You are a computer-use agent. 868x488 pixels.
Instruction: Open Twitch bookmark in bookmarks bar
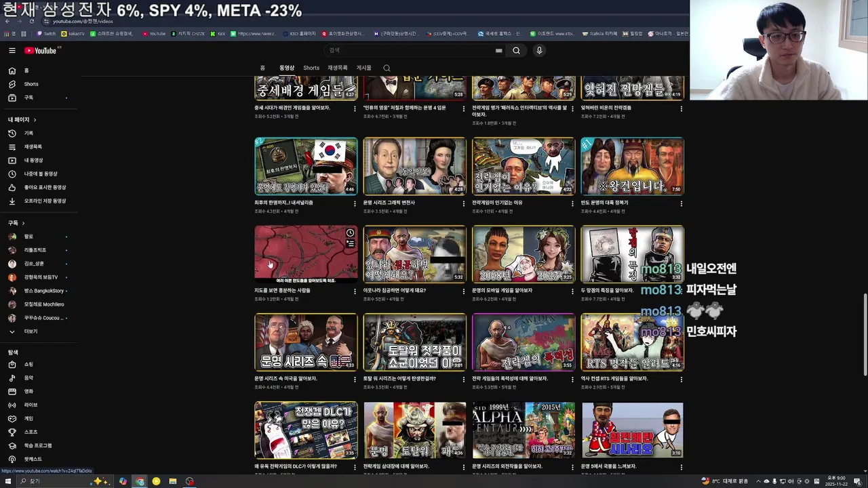[47, 33]
